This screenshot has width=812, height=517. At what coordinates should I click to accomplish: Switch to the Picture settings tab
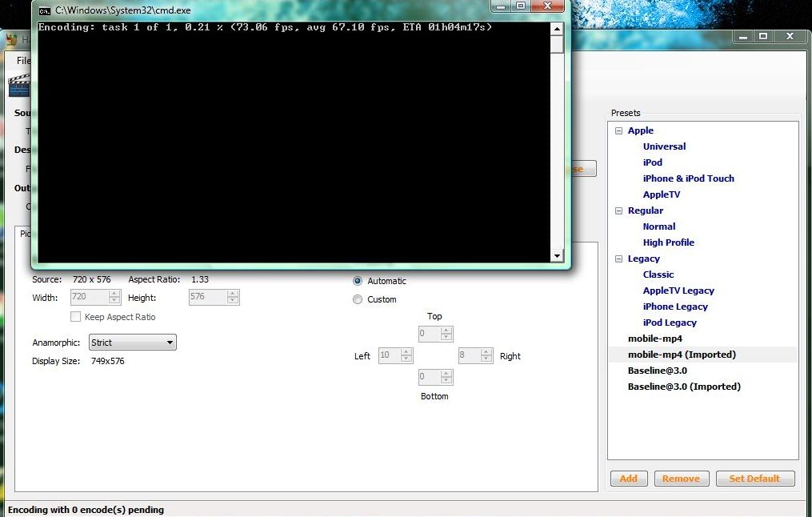(24, 234)
